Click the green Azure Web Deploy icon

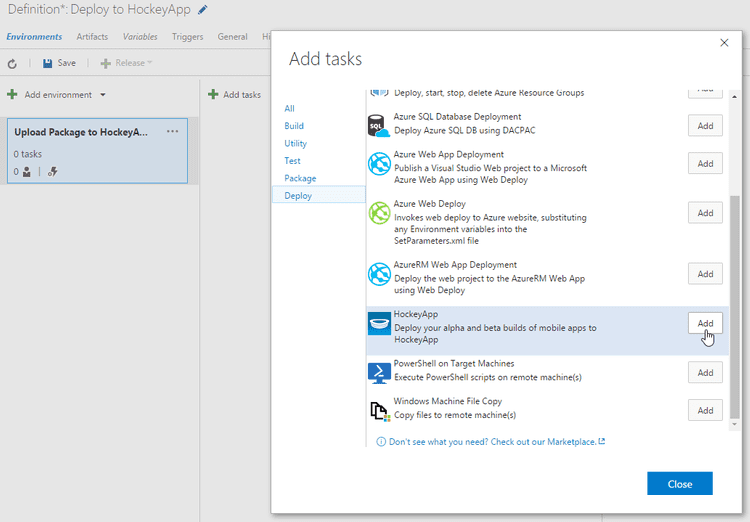click(x=379, y=213)
